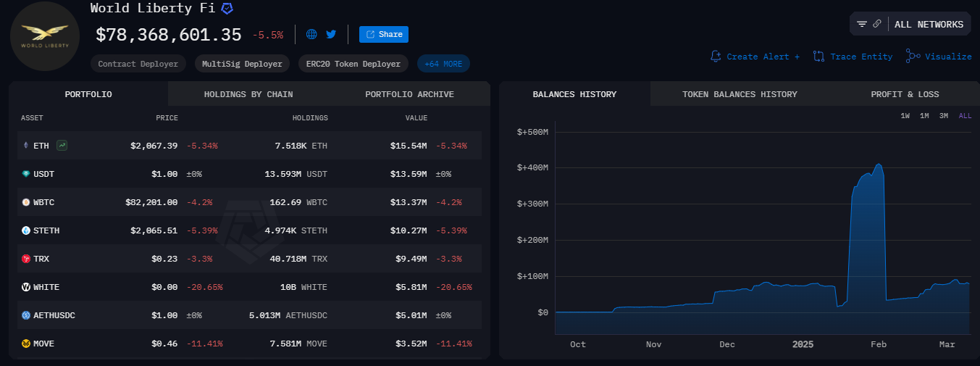Click the Trace Entity icon
Screen dimensions: 980x366
819,56
